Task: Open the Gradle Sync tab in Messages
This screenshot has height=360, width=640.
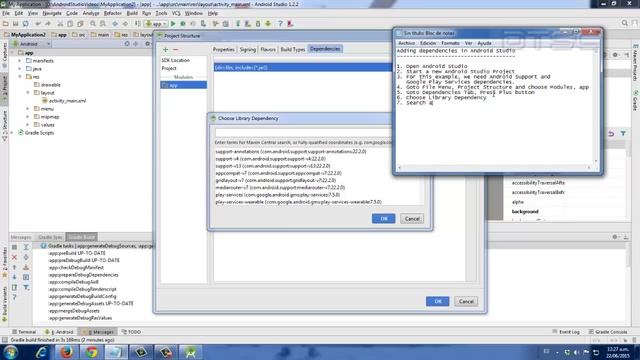Action: [x=50, y=237]
